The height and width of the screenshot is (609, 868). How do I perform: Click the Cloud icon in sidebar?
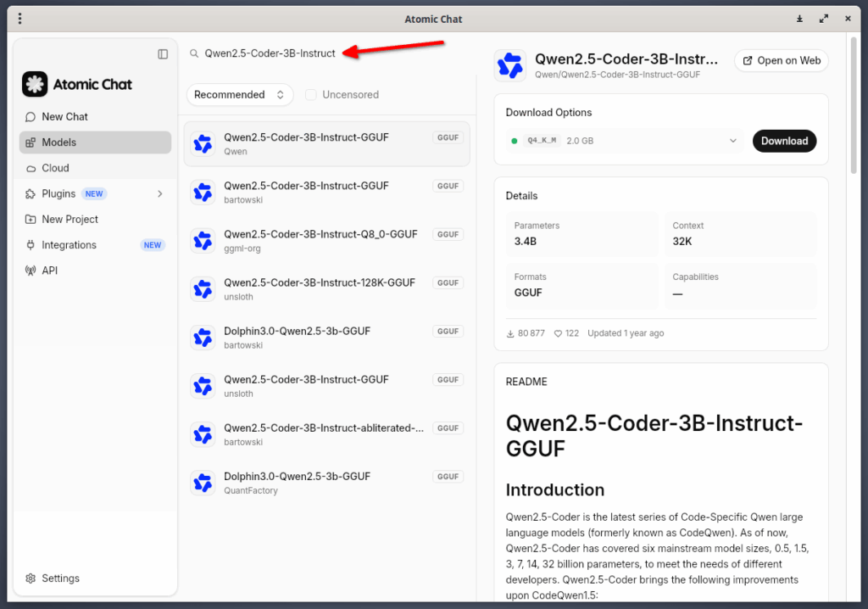pos(31,169)
